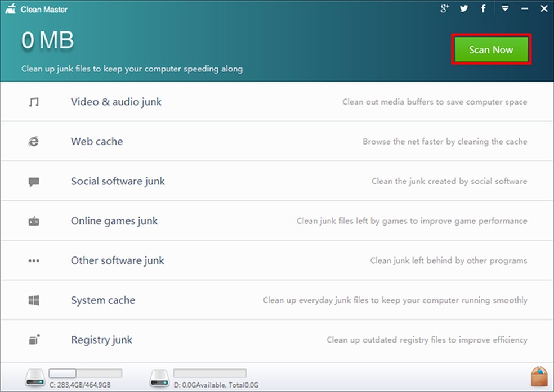Click the speech bubble Social software icon
The width and height of the screenshot is (554, 392).
(x=34, y=182)
